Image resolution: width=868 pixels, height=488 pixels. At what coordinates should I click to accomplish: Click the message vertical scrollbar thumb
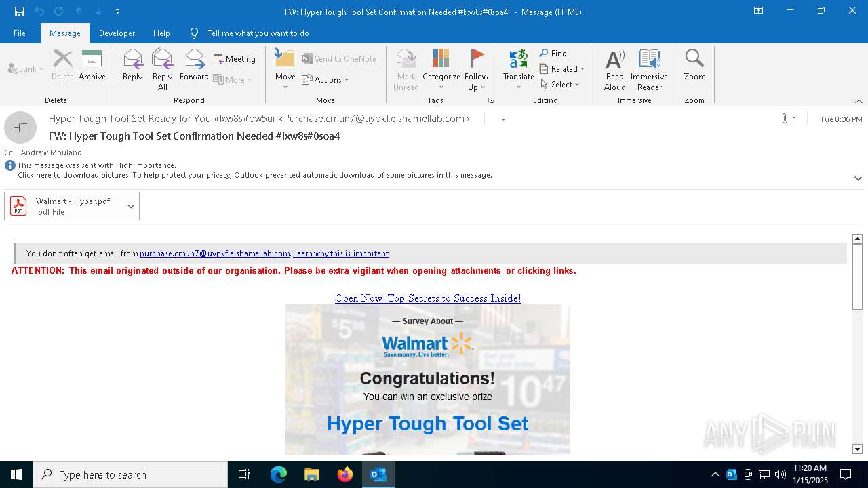[x=857, y=277]
